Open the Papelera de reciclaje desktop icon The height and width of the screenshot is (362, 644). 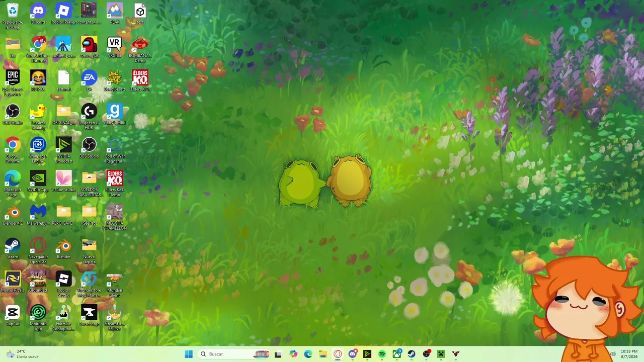[13, 15]
